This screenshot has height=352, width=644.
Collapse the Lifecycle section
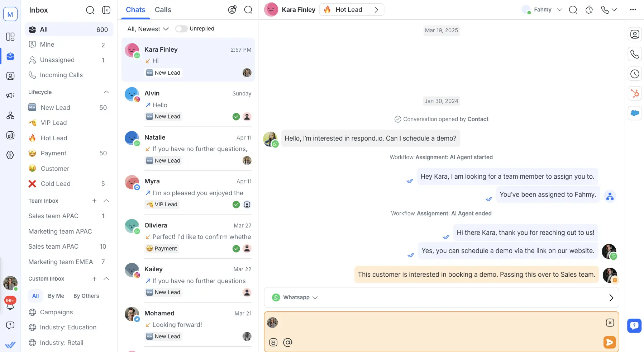tap(106, 92)
